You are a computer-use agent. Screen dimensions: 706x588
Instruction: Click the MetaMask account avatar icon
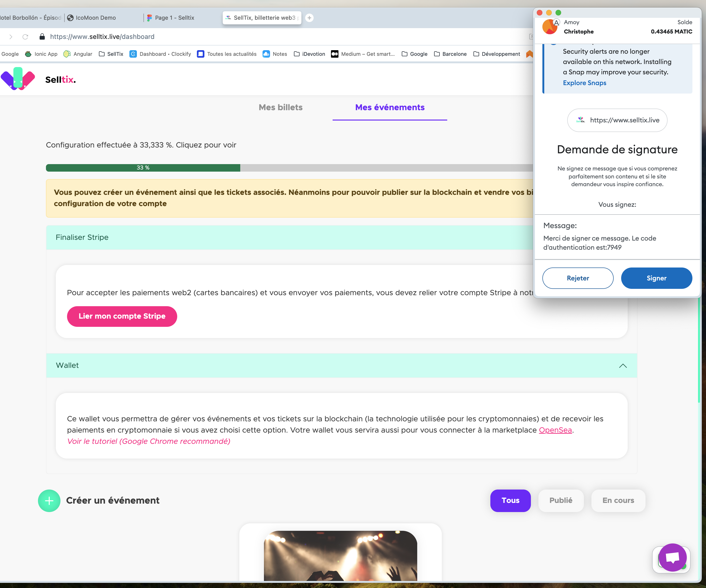[550, 27]
